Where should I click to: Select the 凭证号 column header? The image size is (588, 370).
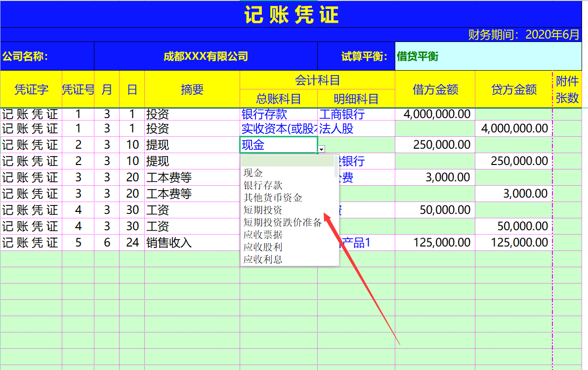point(78,89)
